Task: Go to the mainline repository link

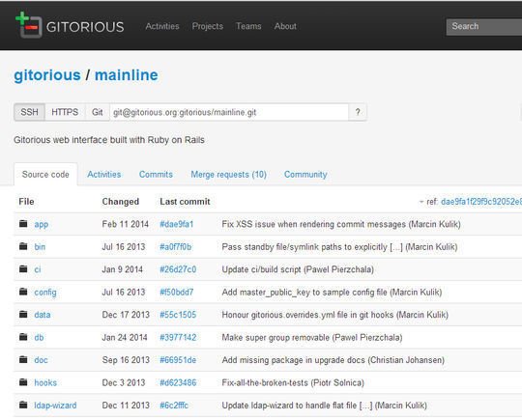Action: [x=127, y=74]
